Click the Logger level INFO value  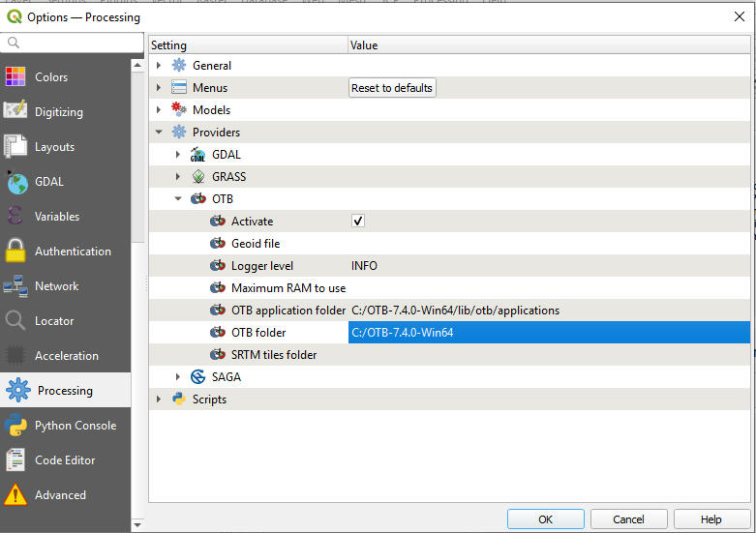tap(364, 266)
